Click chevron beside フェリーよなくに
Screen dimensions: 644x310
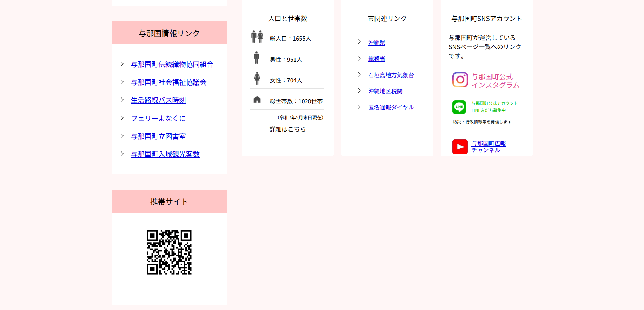122,118
